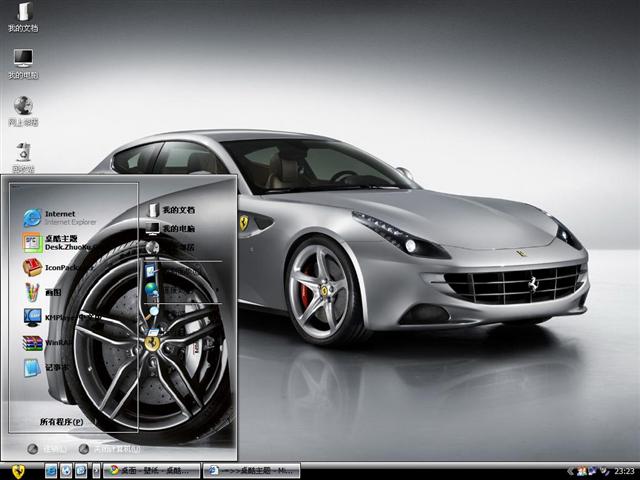Viewport: 640px width, 480px height.
Task: Launch Internet Explorer quick launch icon
Action: (51, 471)
